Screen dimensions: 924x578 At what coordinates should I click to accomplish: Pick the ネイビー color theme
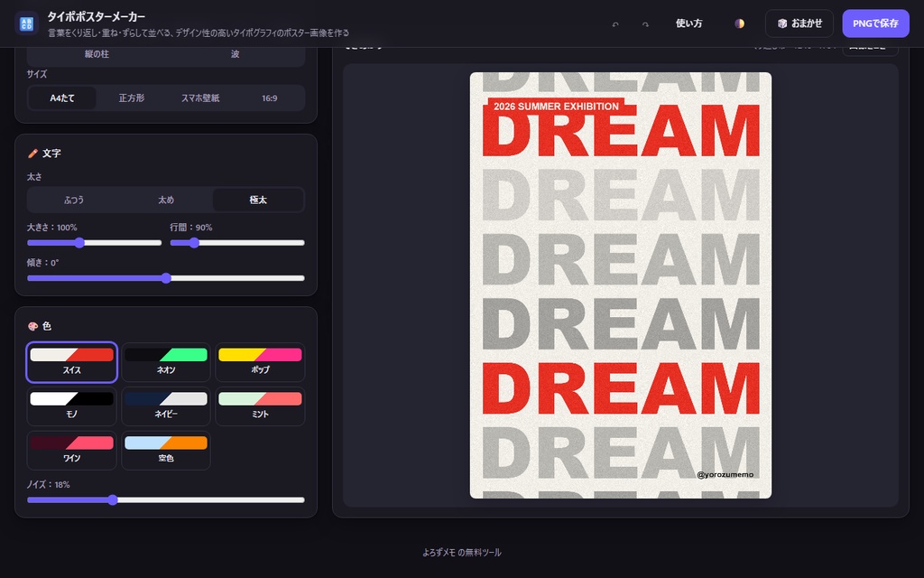(166, 406)
